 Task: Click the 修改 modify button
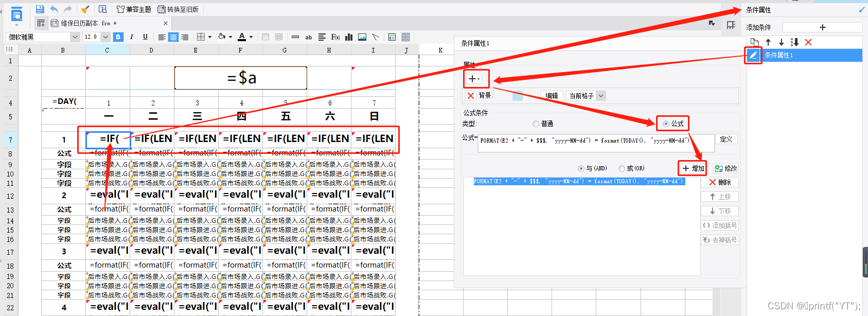[x=726, y=168]
